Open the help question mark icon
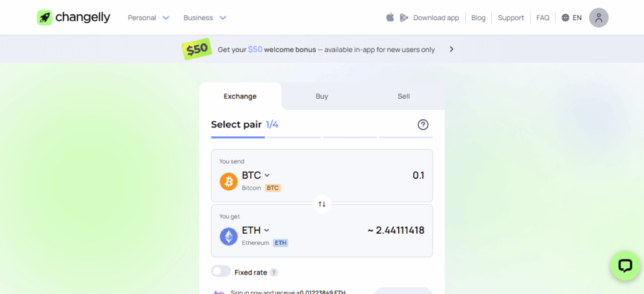644x294 pixels. tap(423, 124)
